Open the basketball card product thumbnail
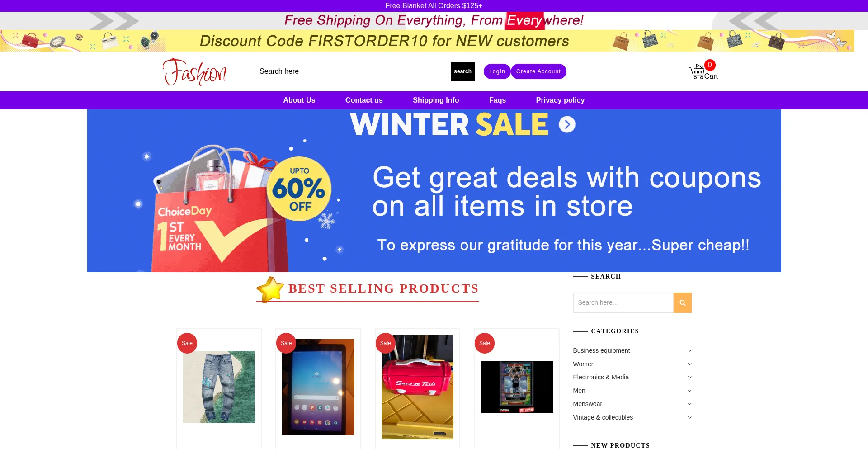Screen dimensions: 868x449 pos(516,387)
